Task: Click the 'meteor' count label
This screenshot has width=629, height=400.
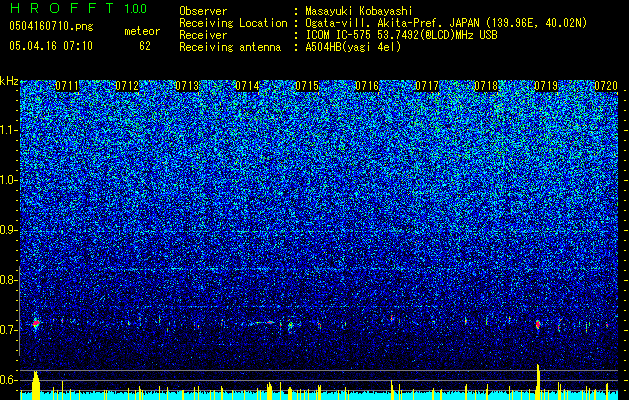Action: click(142, 31)
